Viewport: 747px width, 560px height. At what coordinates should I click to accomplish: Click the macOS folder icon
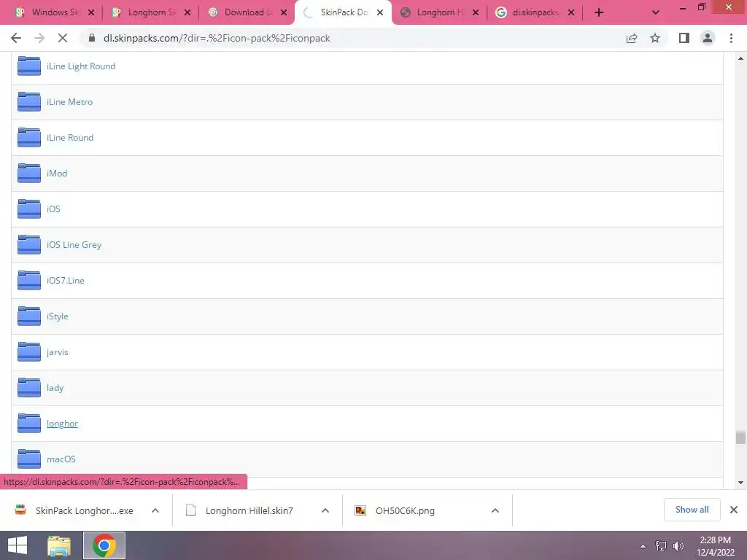[x=29, y=459]
